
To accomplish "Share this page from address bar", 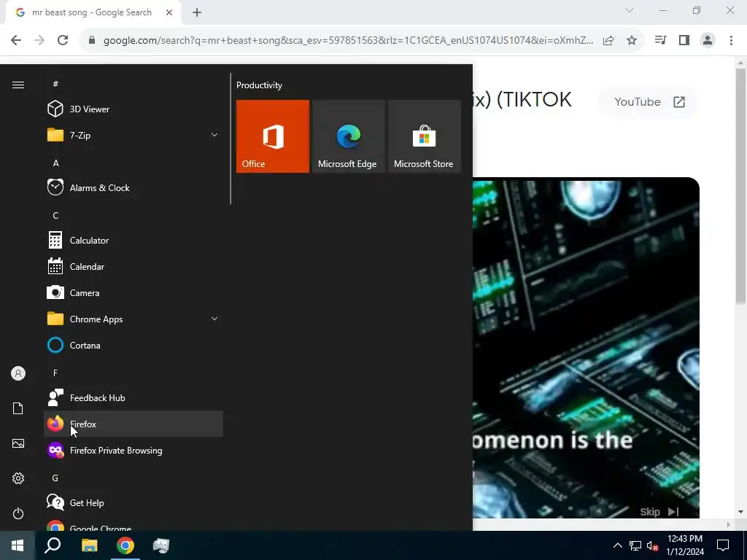I will click(608, 40).
